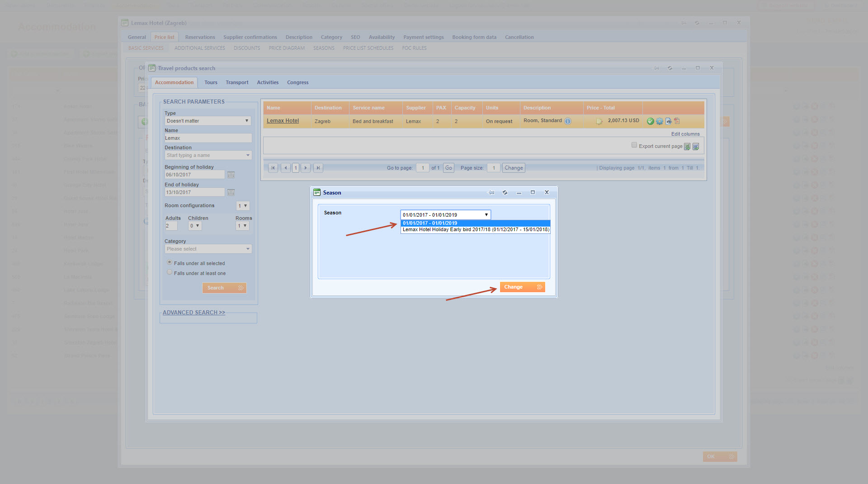This screenshot has width=868, height=484.
Task: Expand the ADVANCED SEARCH section
Action: pos(194,313)
